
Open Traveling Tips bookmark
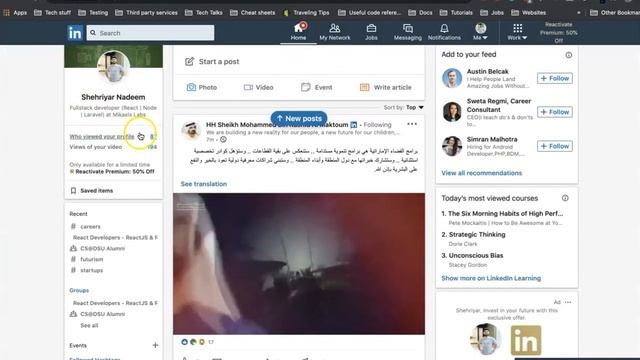307,13
